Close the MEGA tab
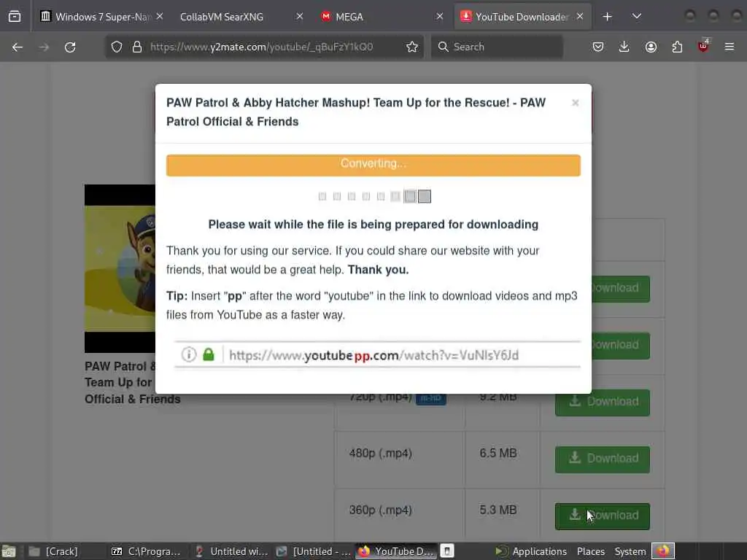The image size is (747, 560). click(439, 17)
